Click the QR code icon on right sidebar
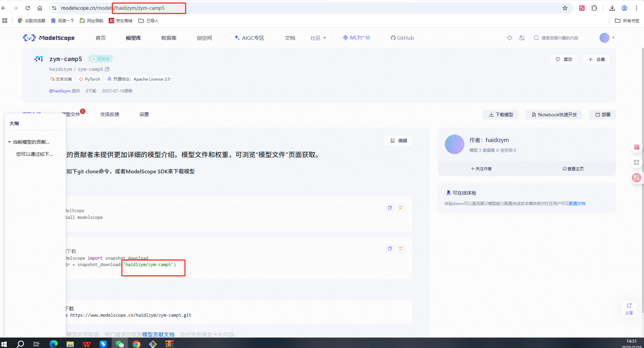This screenshot has height=348, width=644. pyautogui.click(x=637, y=163)
